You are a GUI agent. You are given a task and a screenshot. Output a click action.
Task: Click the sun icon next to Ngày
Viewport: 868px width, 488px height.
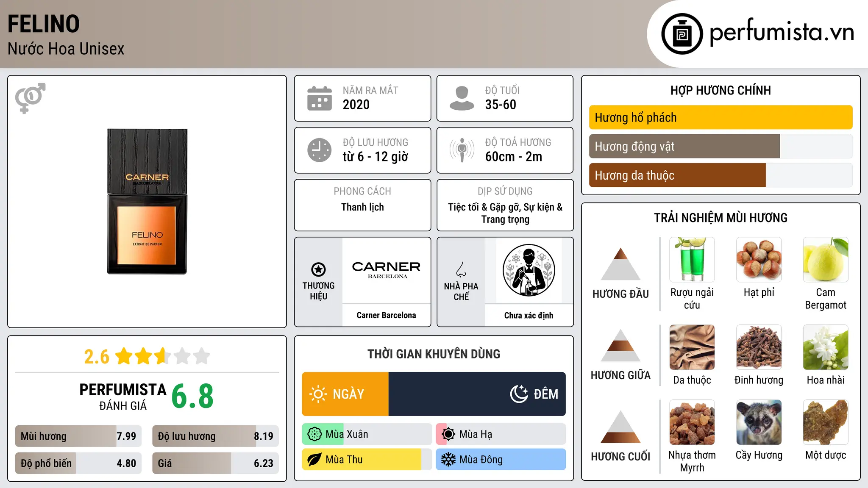coord(318,394)
